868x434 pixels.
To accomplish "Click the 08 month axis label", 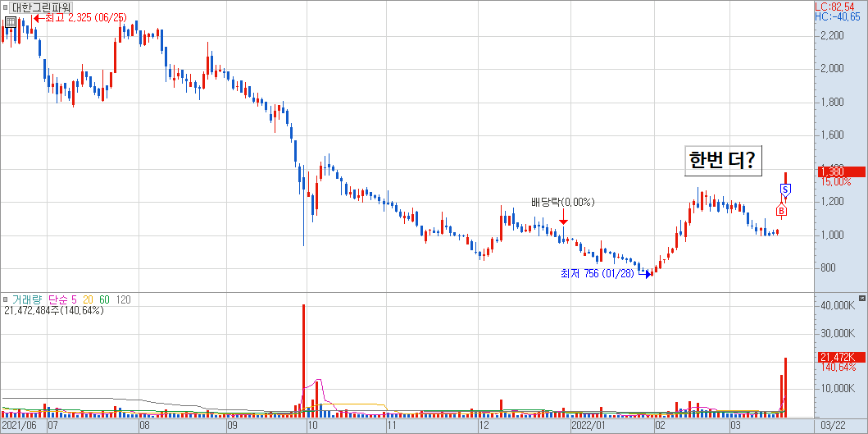I will tap(144, 426).
